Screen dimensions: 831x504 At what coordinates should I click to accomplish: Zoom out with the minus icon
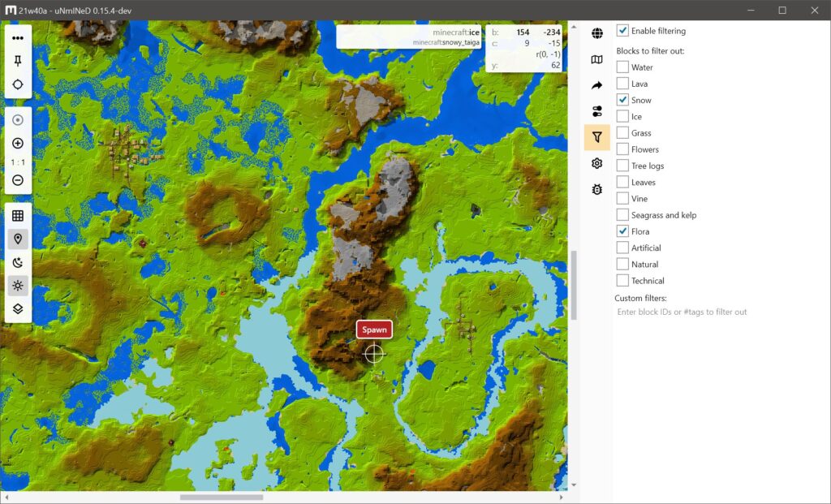18,180
